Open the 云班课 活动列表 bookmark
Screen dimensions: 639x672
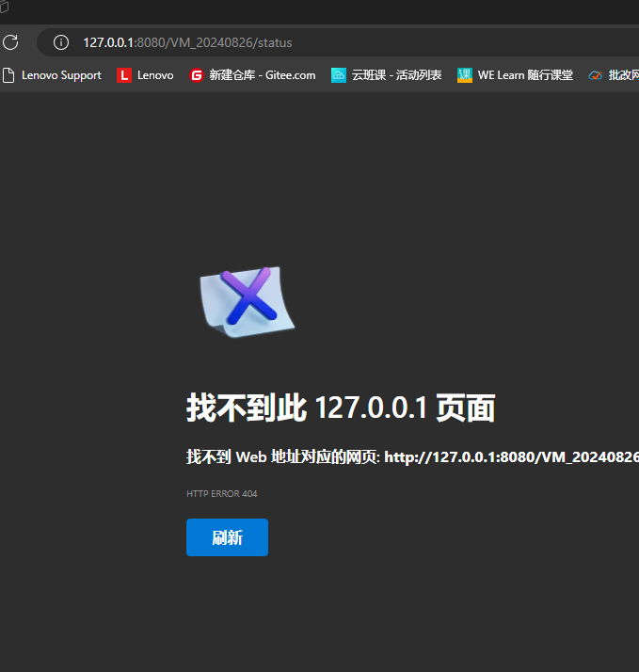coord(387,75)
